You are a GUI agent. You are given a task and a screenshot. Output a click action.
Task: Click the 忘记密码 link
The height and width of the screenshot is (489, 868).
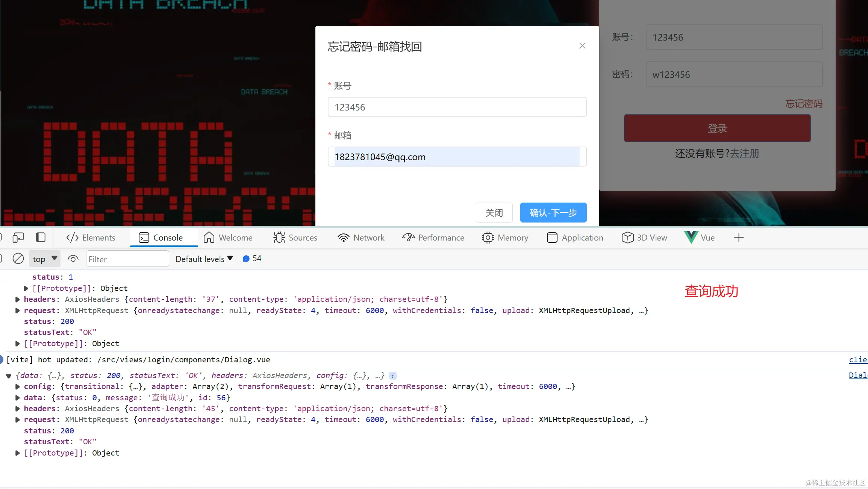tap(804, 104)
